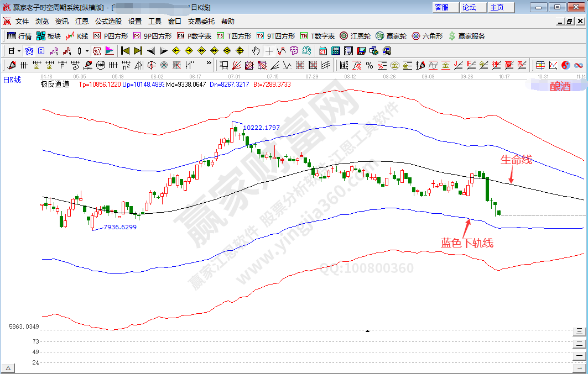Expand the 日 period dropdown arrow
Viewport: 588px width, 374px height.
(19, 51)
